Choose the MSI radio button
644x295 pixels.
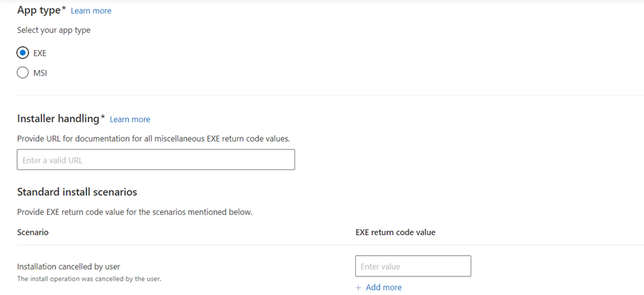pos(23,73)
